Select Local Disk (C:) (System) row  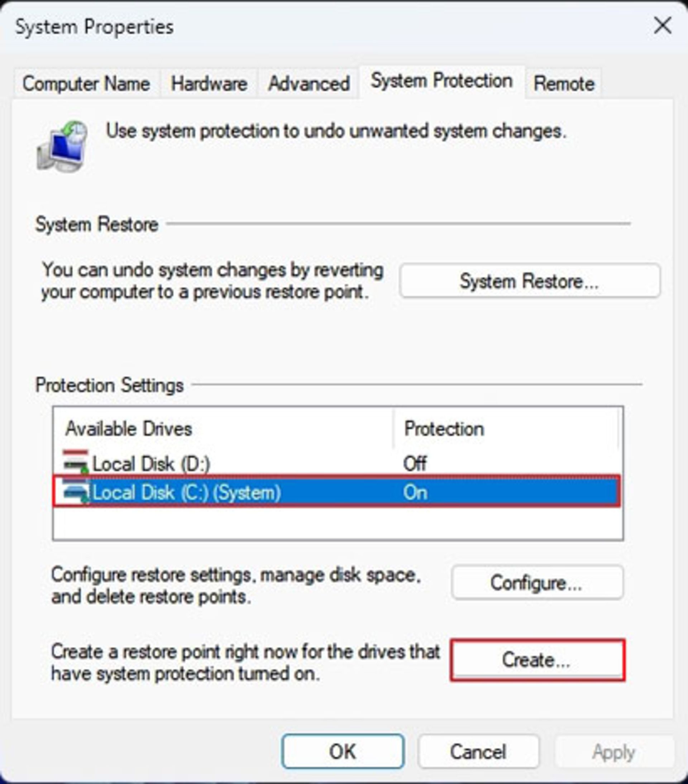pos(336,492)
